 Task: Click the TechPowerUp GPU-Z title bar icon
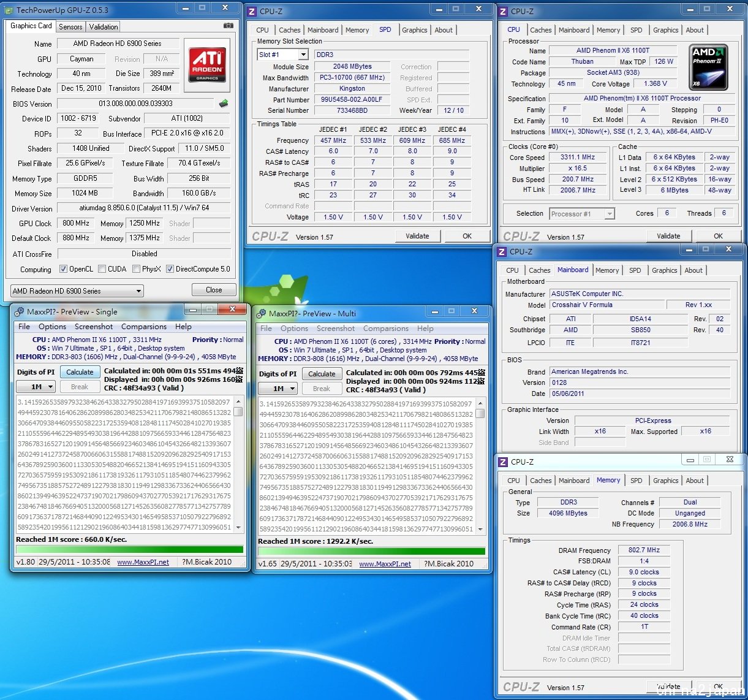pos(9,10)
